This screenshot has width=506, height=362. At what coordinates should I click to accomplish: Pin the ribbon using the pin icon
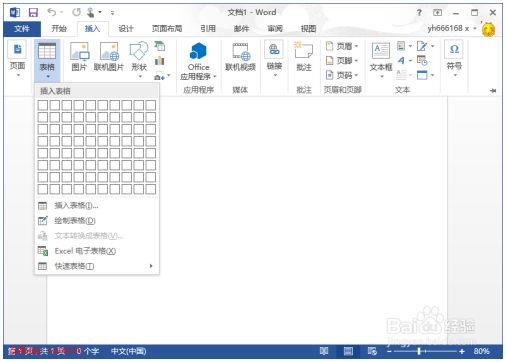(x=493, y=90)
